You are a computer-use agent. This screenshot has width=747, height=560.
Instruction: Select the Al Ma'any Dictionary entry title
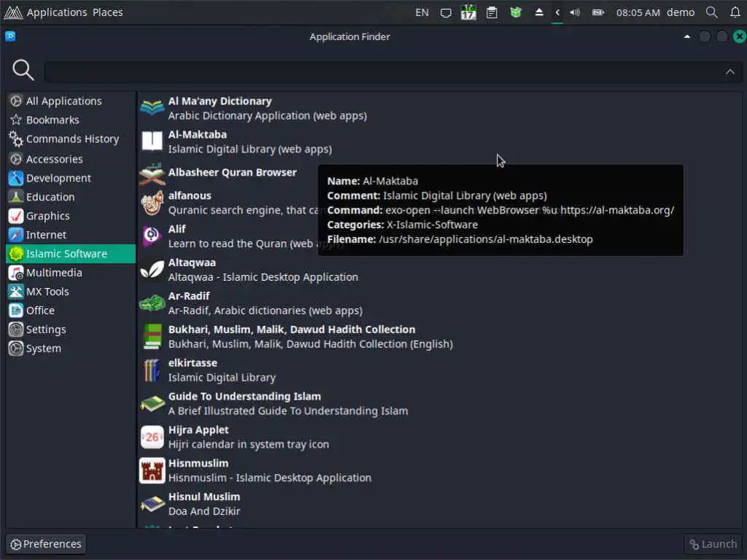click(x=220, y=101)
